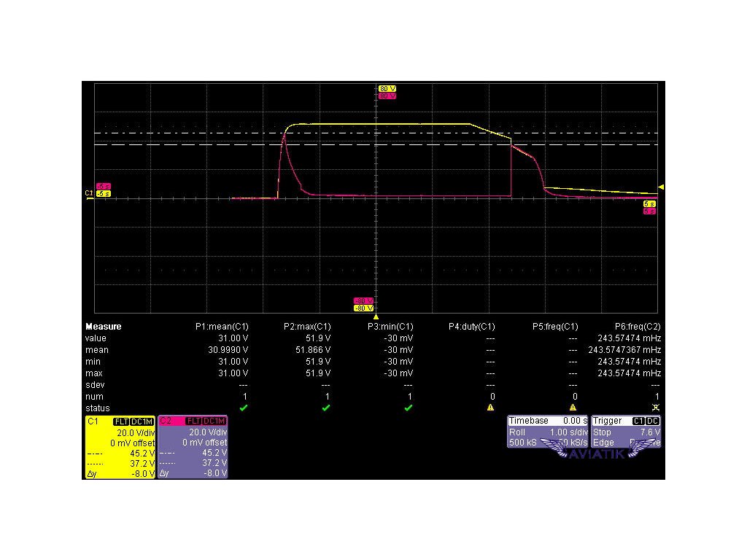Click the pink 80 V top scale label
Screen dimensions: 747x560
(x=387, y=96)
